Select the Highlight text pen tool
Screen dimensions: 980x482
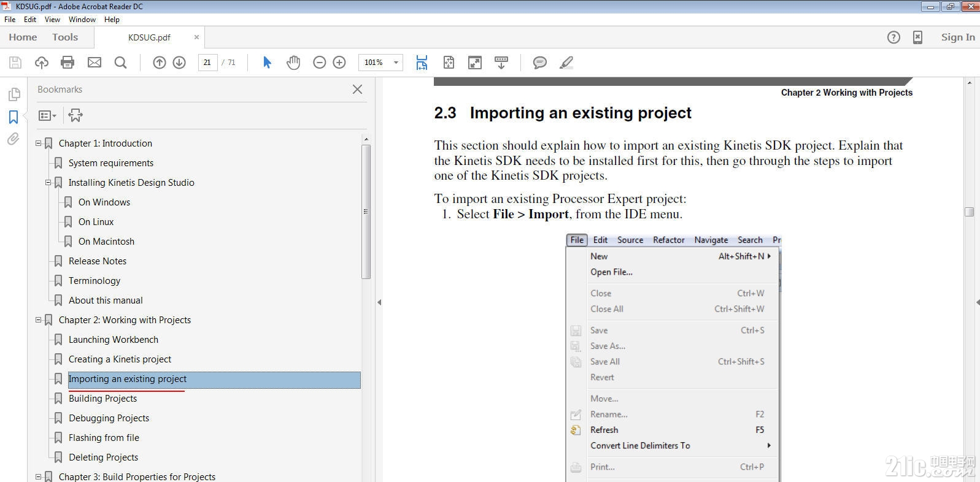click(x=566, y=63)
